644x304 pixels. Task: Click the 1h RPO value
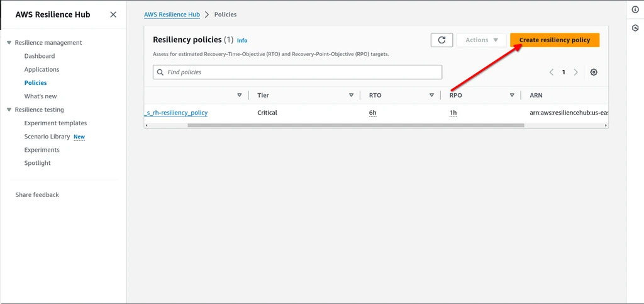pyautogui.click(x=453, y=113)
